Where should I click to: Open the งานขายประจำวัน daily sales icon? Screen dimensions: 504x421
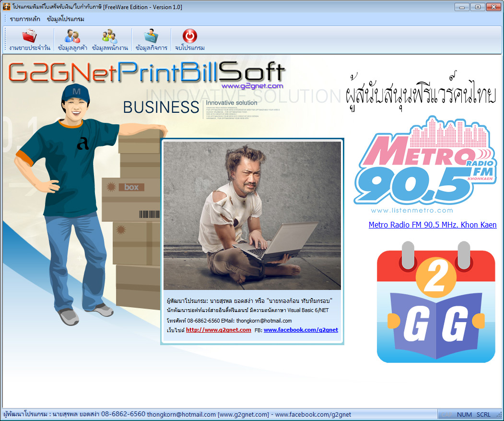(29, 40)
